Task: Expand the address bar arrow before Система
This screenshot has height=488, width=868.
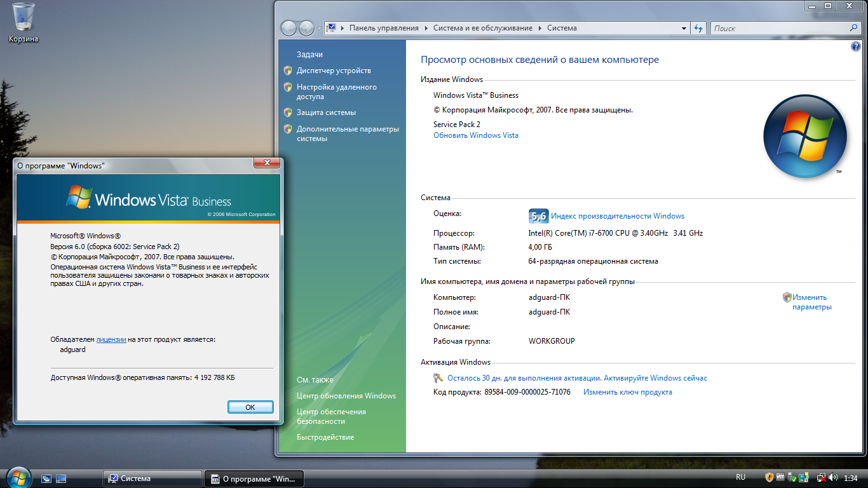Action: 540,28
